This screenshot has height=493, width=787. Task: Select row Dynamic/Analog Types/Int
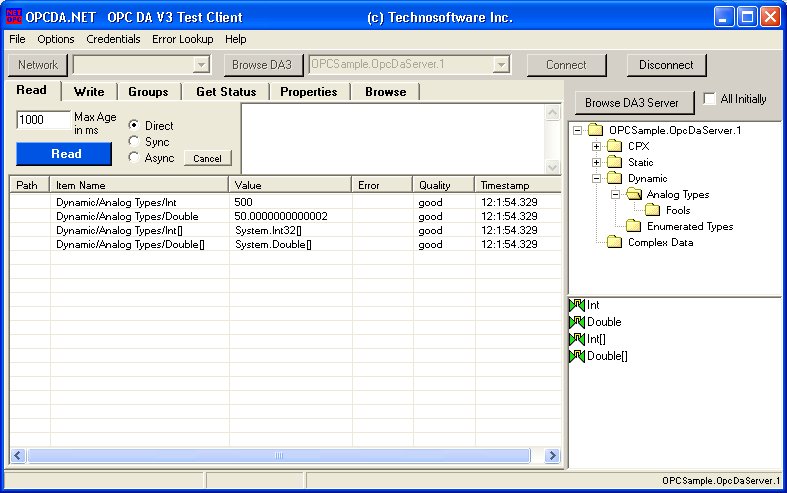[285, 202]
